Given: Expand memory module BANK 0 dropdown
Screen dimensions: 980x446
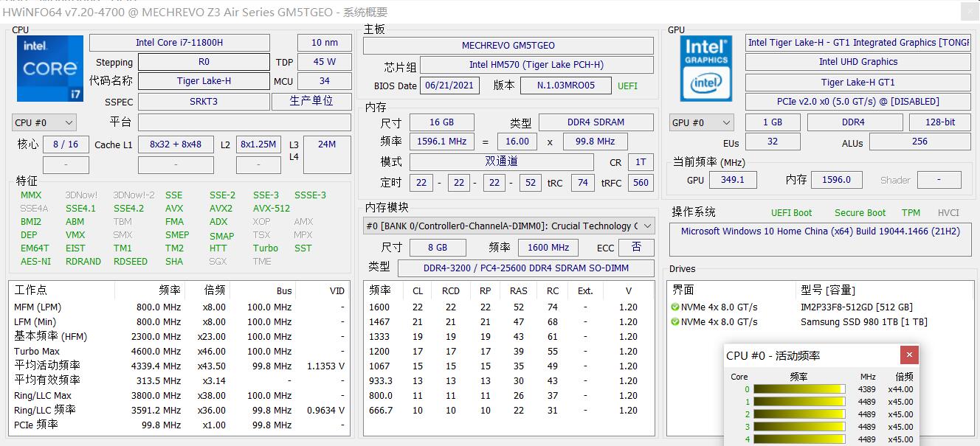Looking at the screenshot, I should pyautogui.click(x=509, y=226).
